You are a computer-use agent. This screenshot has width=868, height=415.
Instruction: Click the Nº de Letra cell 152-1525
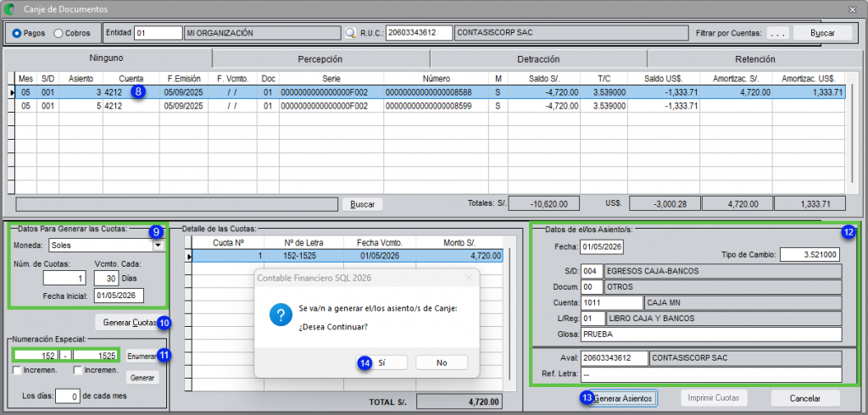[303, 256]
